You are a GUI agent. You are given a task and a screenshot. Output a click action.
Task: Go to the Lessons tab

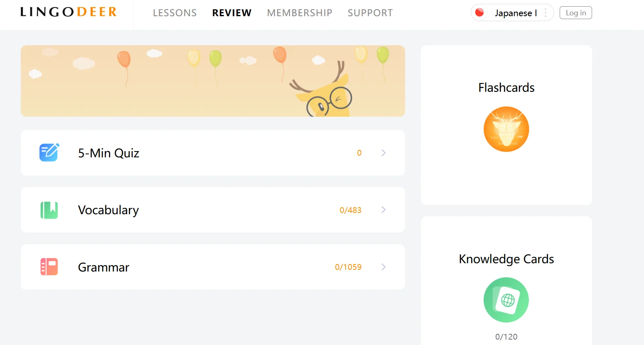coord(175,13)
